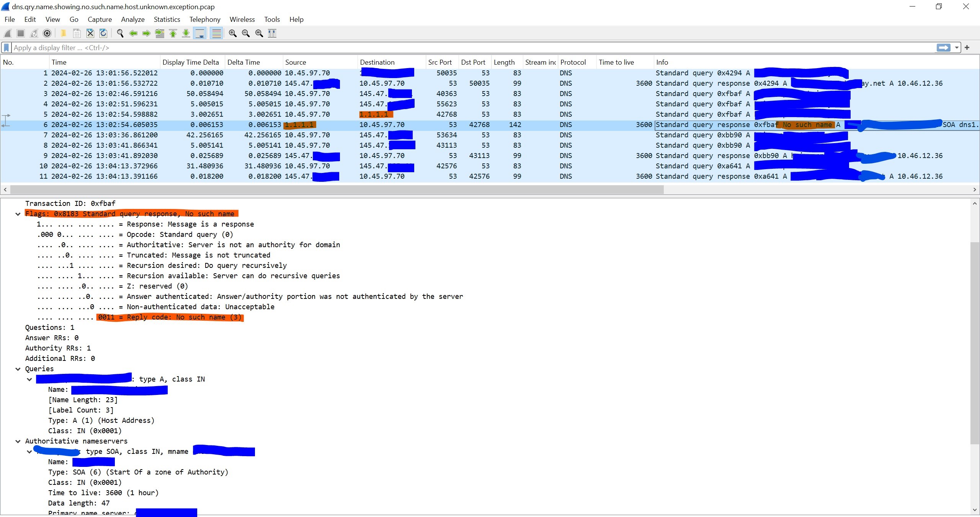Screen dimensions: 980x517
Task: Apply display filter arrow button
Action: click(x=943, y=47)
